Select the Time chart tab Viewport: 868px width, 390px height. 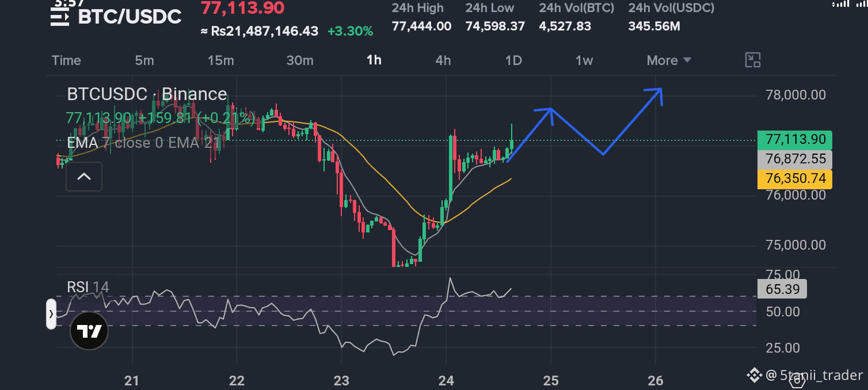click(66, 60)
